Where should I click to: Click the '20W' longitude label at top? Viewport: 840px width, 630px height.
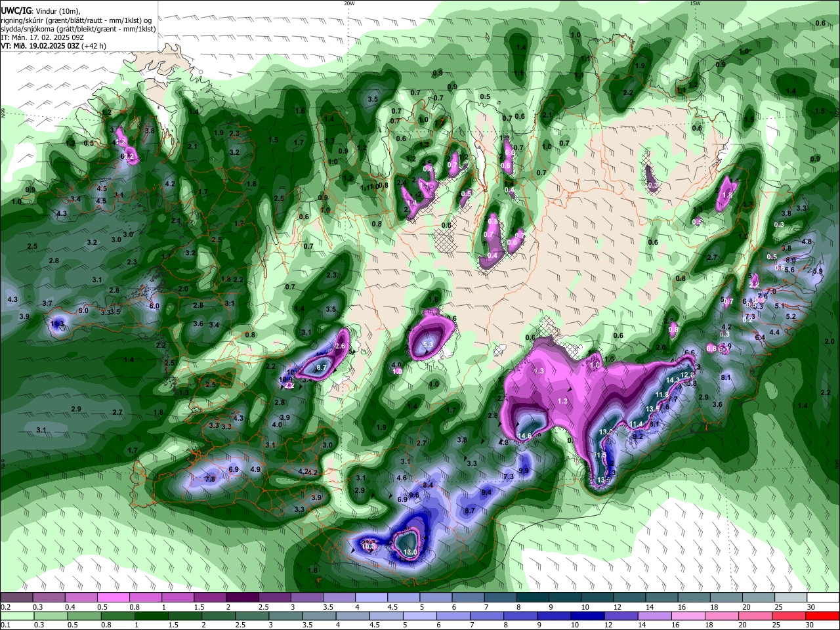pyautogui.click(x=349, y=3)
